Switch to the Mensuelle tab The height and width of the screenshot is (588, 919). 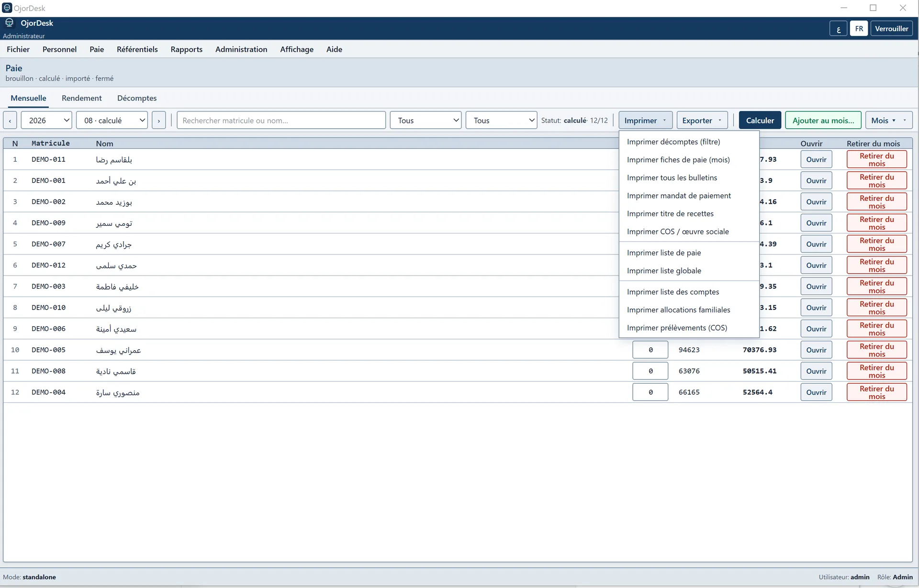click(x=28, y=98)
